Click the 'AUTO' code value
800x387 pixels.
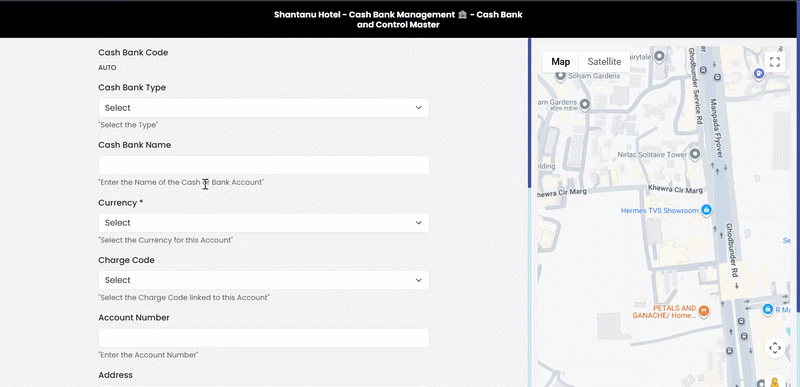click(107, 67)
